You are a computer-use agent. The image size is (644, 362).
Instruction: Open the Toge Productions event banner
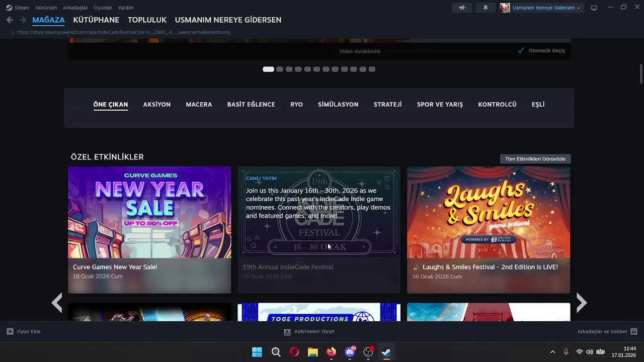(x=319, y=312)
